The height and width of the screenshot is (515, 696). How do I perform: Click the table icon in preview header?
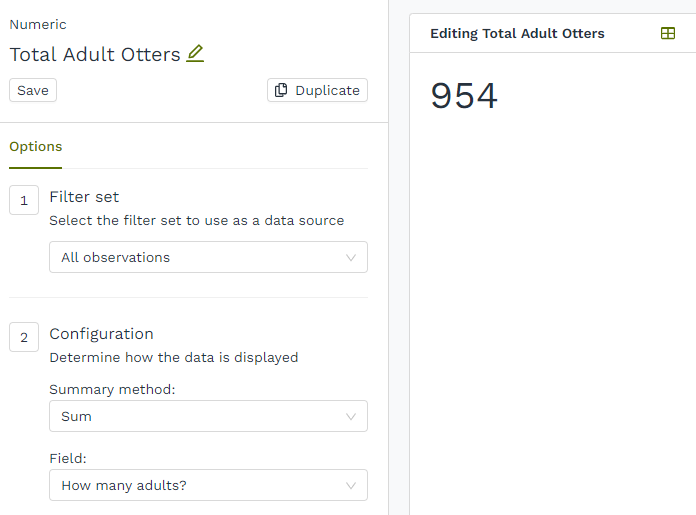coord(668,33)
